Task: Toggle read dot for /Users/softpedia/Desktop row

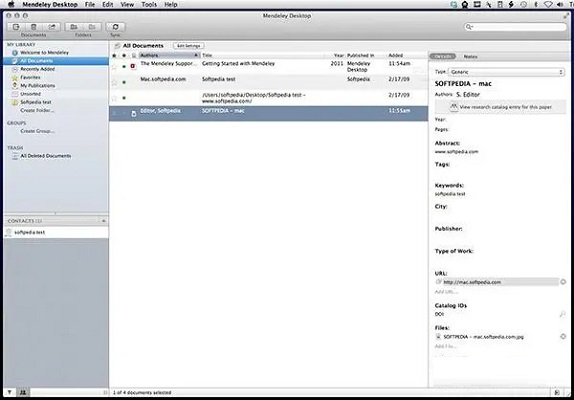Action: pos(124,98)
